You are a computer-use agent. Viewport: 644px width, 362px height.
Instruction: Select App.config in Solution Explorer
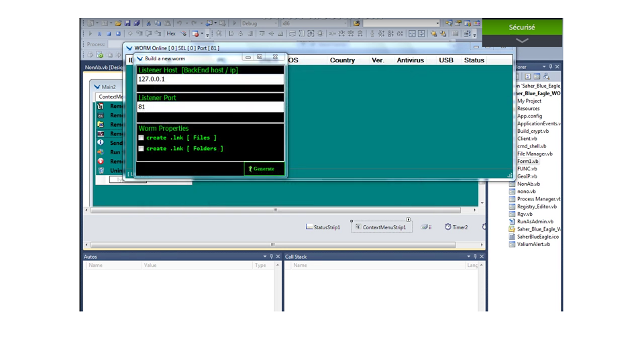tap(529, 116)
